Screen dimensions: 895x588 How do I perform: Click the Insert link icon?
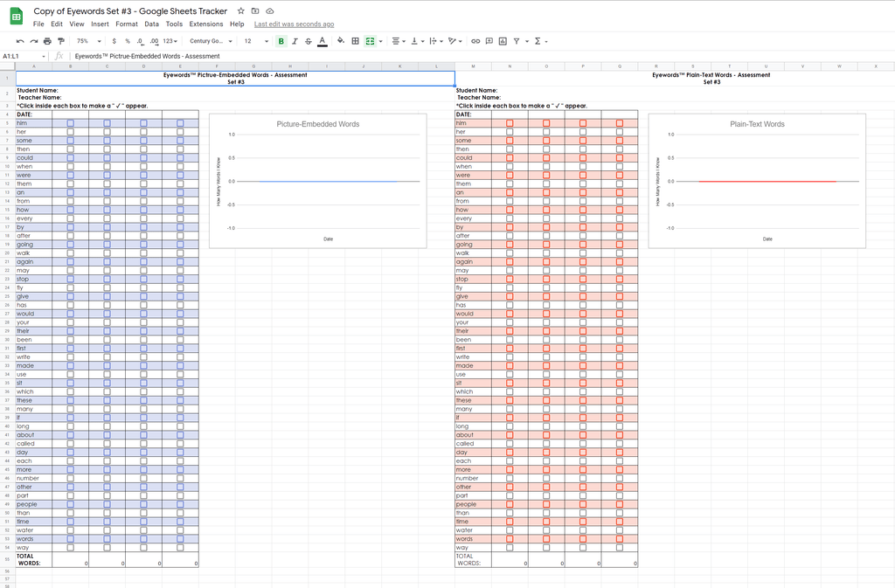tap(475, 41)
